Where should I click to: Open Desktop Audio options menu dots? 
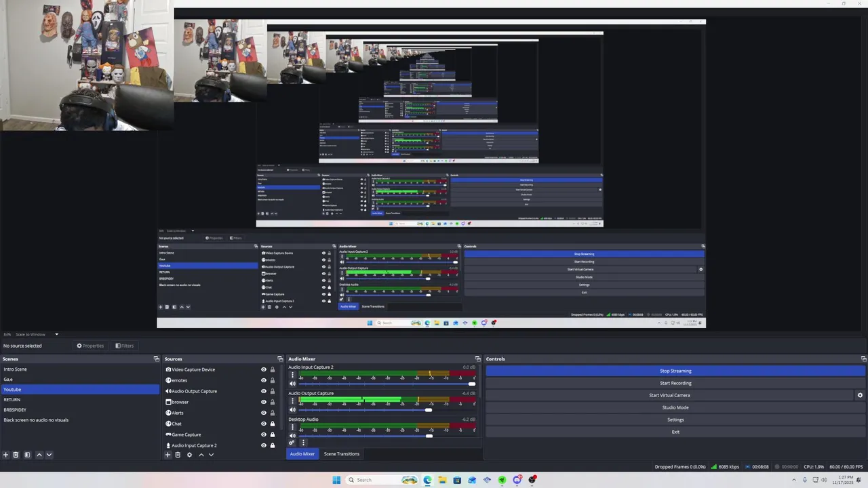click(292, 427)
